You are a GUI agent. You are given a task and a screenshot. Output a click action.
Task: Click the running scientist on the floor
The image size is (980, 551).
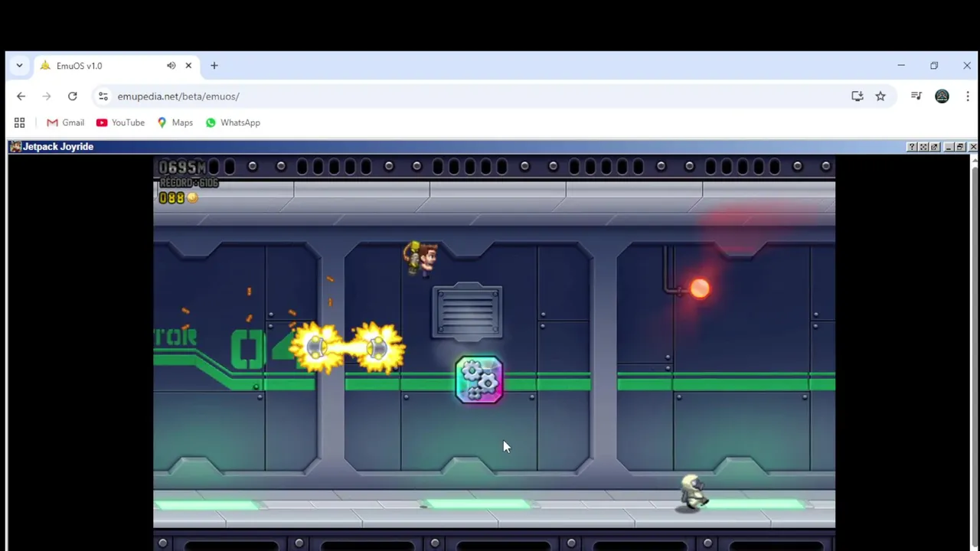point(693,493)
